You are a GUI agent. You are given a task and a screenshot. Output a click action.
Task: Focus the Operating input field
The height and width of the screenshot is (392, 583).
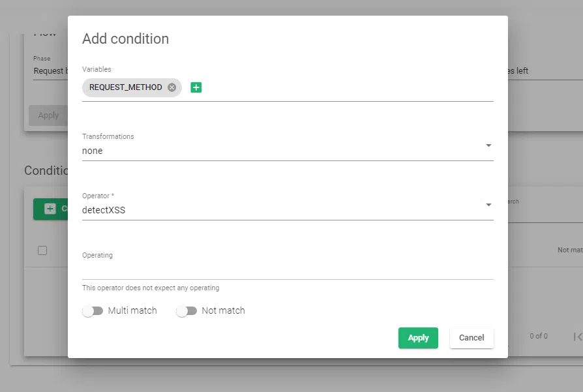click(287, 270)
